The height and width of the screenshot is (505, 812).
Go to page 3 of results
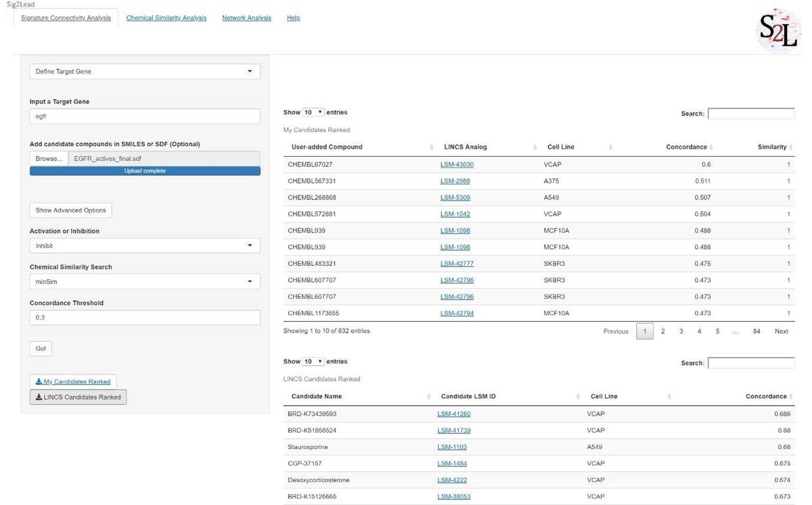click(x=682, y=331)
